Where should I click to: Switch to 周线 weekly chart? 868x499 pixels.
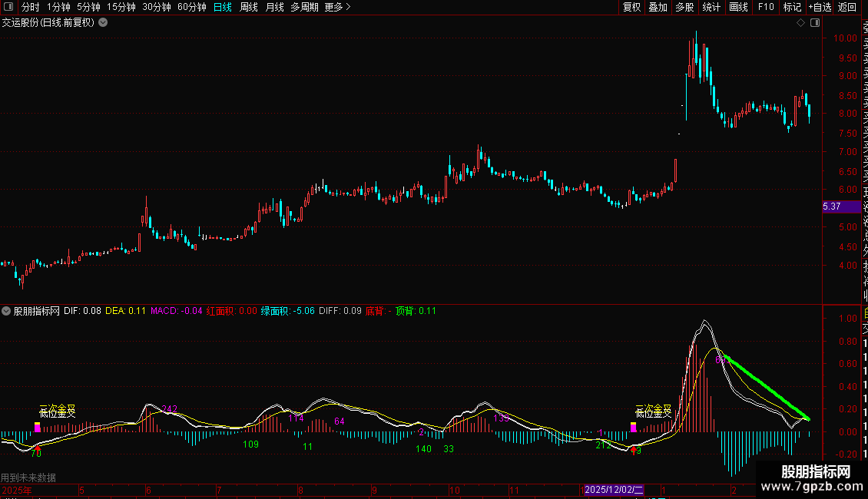[x=249, y=7]
